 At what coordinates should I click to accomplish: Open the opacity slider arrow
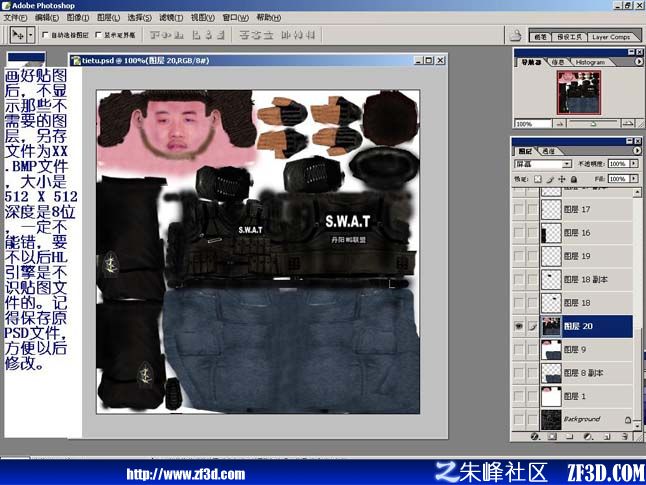634,164
